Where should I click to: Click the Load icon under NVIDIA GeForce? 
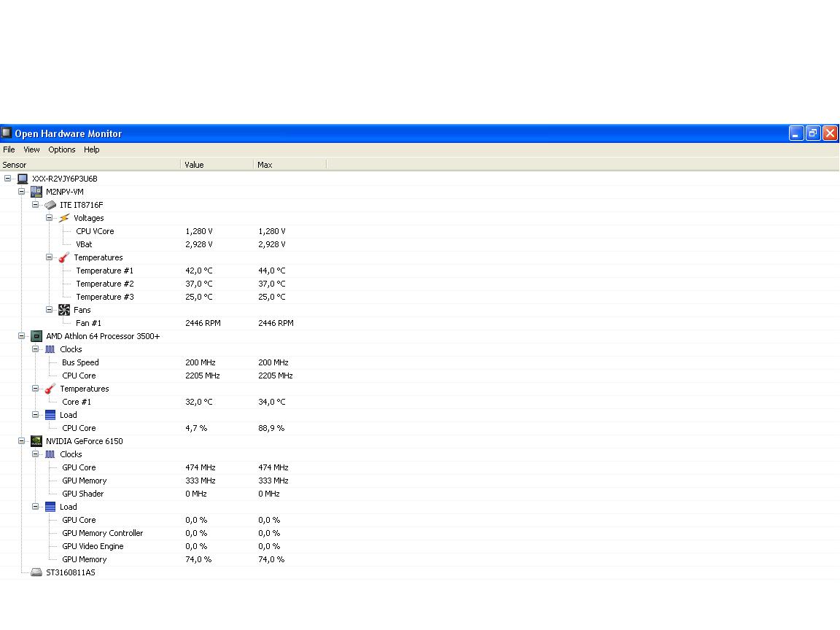pos(50,507)
